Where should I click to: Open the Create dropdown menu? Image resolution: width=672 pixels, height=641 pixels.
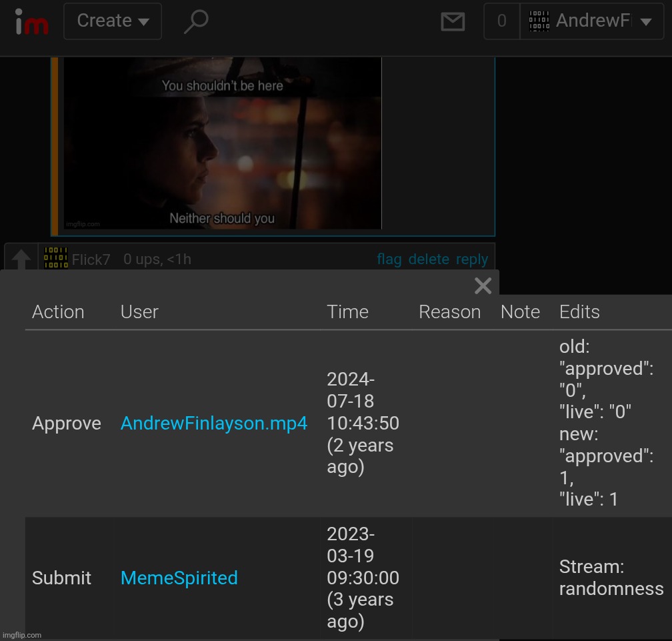point(113,21)
